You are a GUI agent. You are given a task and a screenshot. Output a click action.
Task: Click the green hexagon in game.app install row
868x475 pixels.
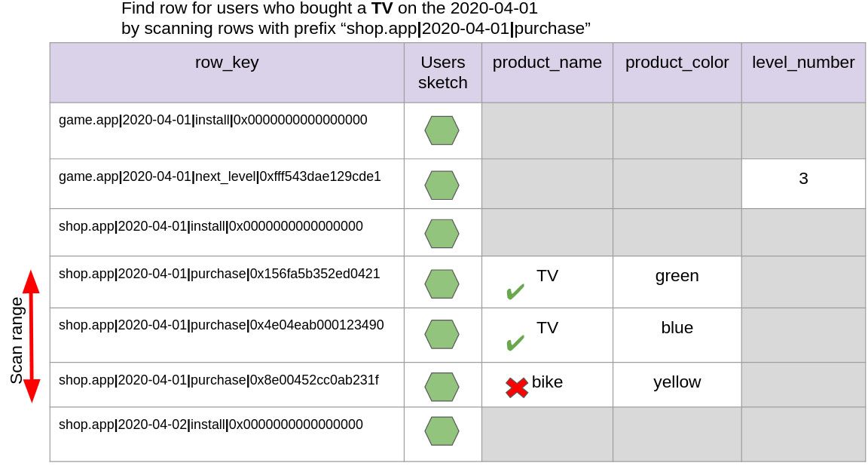tap(442, 130)
